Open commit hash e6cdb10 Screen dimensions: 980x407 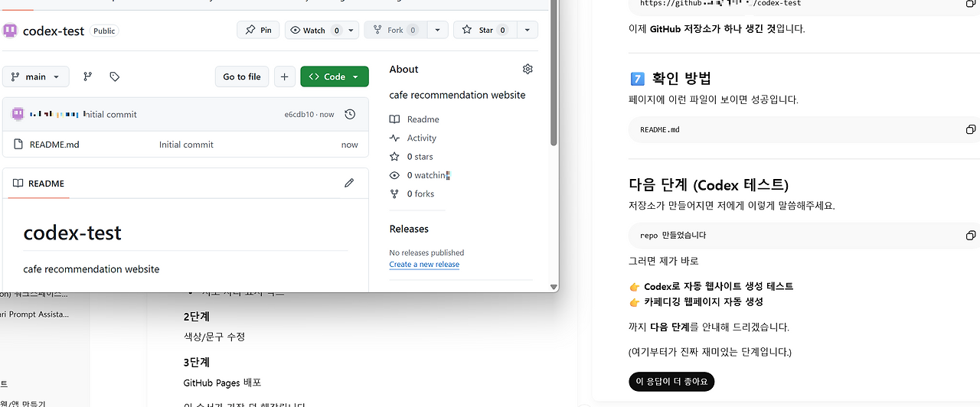pos(299,114)
